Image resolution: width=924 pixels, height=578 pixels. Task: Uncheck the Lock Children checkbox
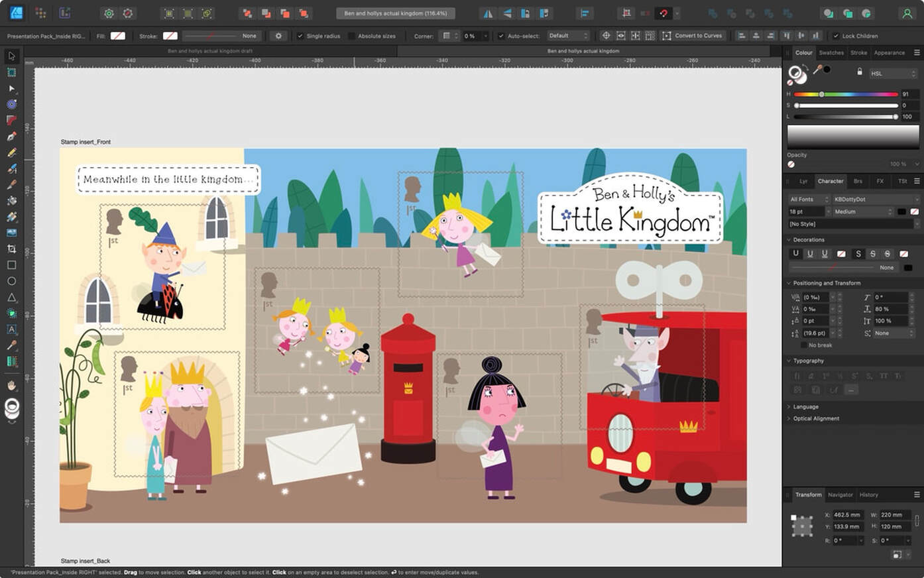836,36
